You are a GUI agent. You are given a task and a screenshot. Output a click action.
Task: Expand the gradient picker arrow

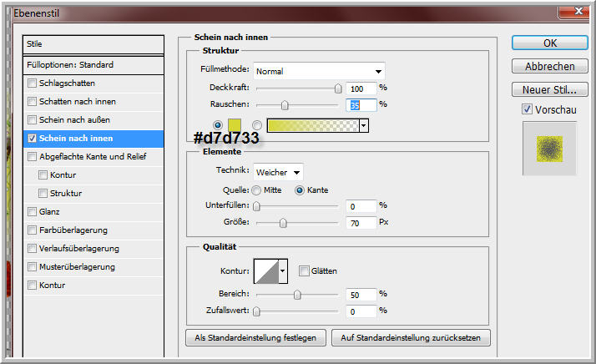(364, 125)
